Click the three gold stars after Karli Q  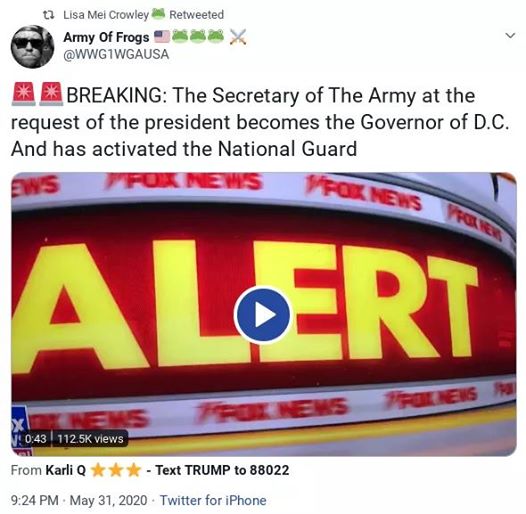(x=116, y=470)
